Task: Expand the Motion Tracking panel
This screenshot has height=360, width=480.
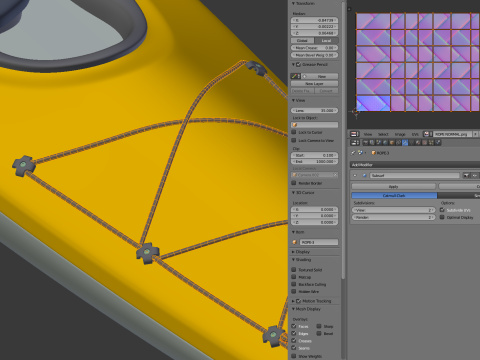Action: (293, 301)
